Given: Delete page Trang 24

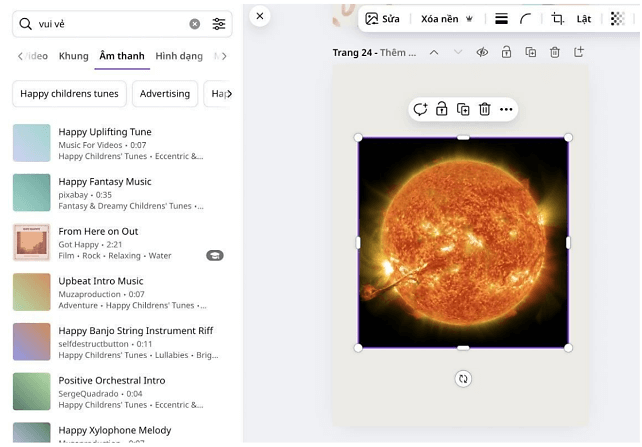Looking at the screenshot, I should pos(555,52).
